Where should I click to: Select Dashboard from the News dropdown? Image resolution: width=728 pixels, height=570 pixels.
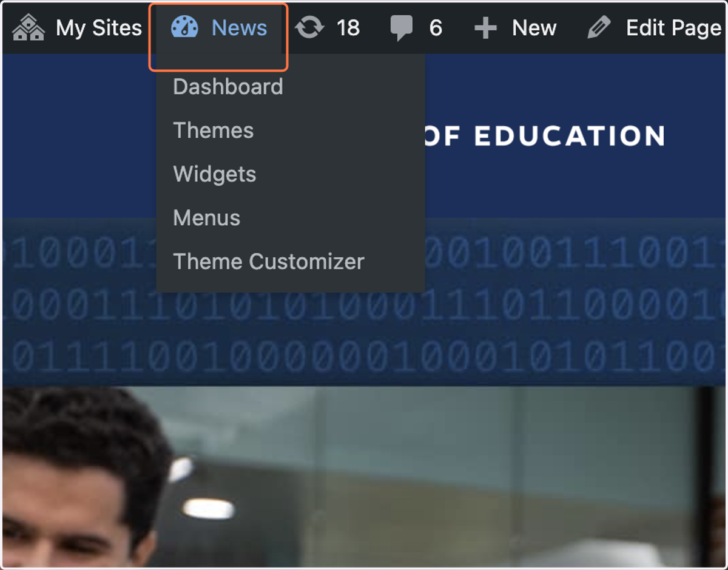(228, 87)
